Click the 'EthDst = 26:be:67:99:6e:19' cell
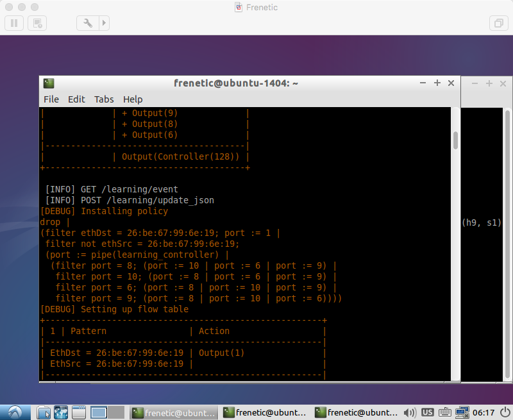The width and height of the screenshot is (513, 420). coord(117,353)
